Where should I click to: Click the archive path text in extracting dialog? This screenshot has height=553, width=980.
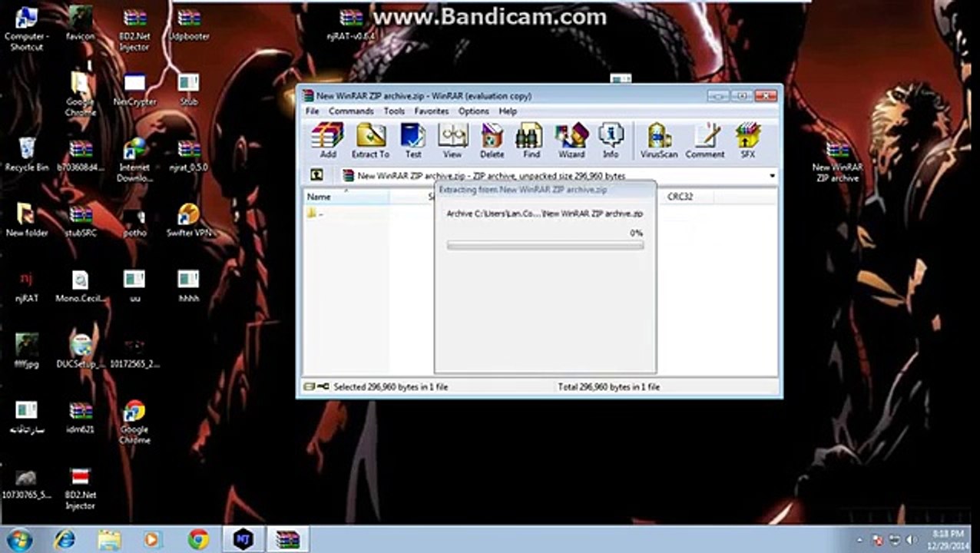click(x=545, y=214)
